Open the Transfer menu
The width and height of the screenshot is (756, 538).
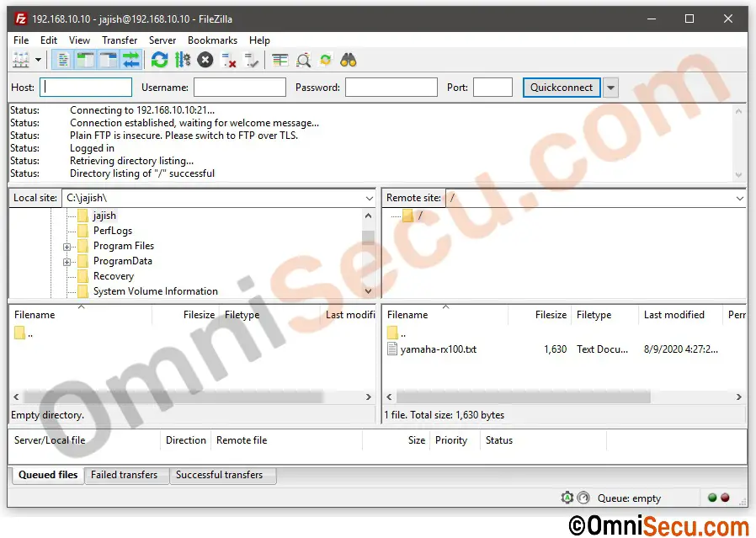(x=120, y=40)
